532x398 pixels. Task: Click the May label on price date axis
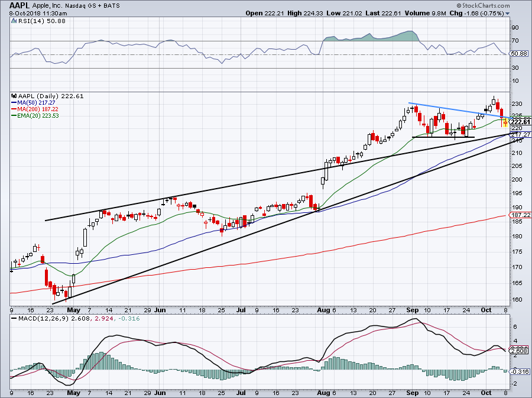(74, 310)
